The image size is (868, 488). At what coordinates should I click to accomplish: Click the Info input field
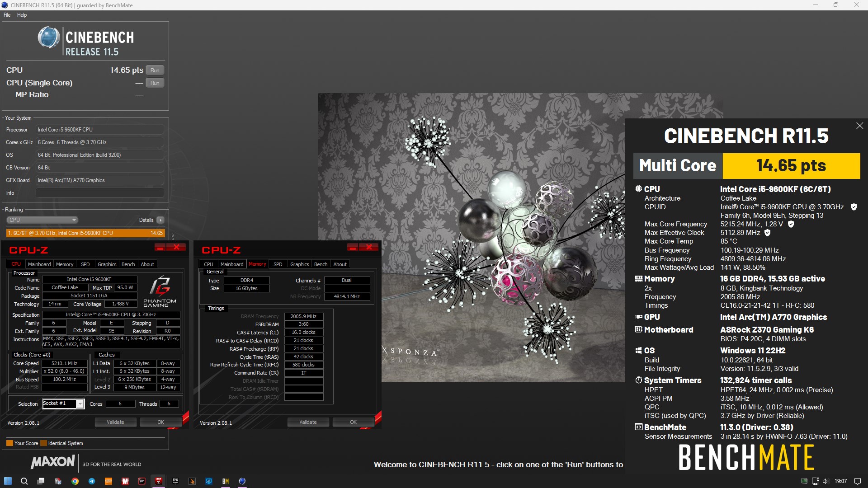99,193
